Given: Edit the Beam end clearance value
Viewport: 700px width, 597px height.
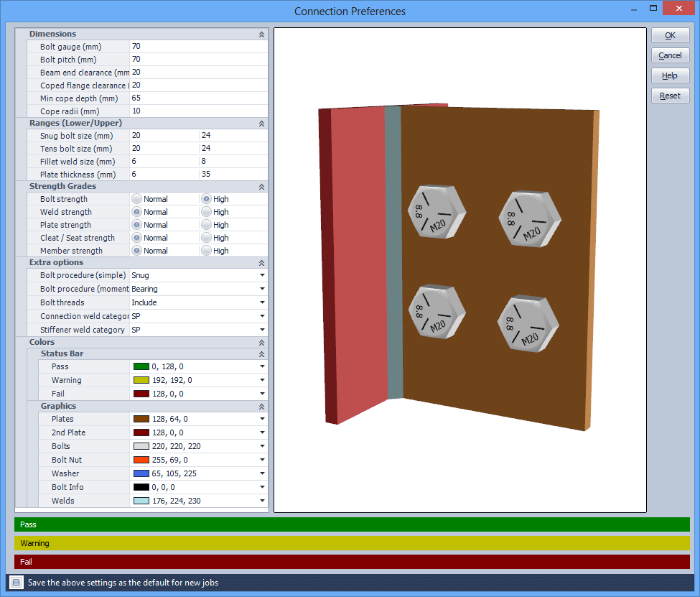Looking at the screenshot, I should [x=199, y=72].
